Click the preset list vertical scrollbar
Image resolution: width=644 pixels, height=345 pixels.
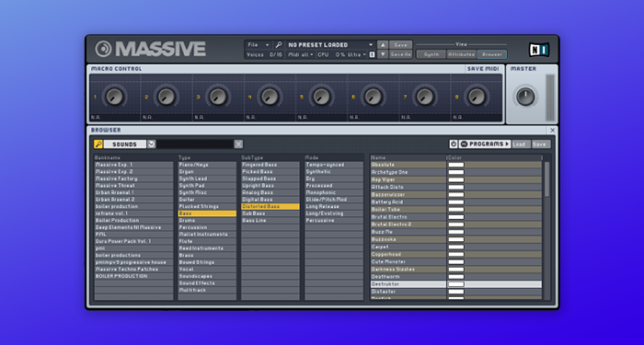(x=546, y=179)
